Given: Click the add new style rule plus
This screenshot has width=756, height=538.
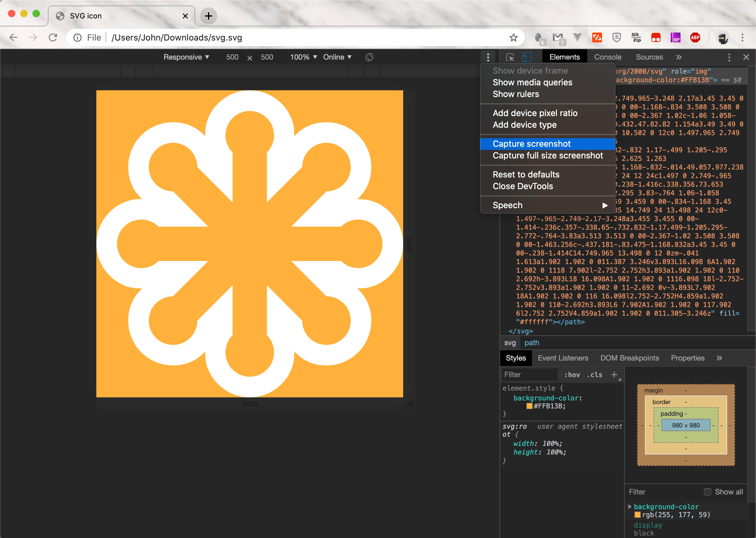Looking at the screenshot, I should point(614,374).
